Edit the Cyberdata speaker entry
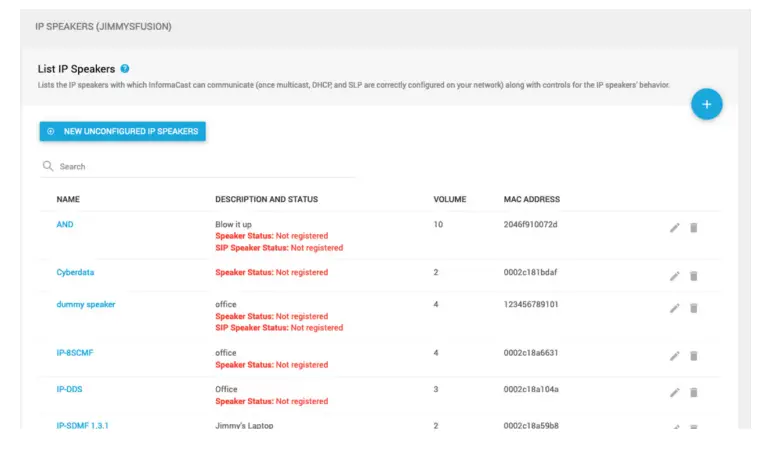The image size is (768, 454). tap(674, 276)
